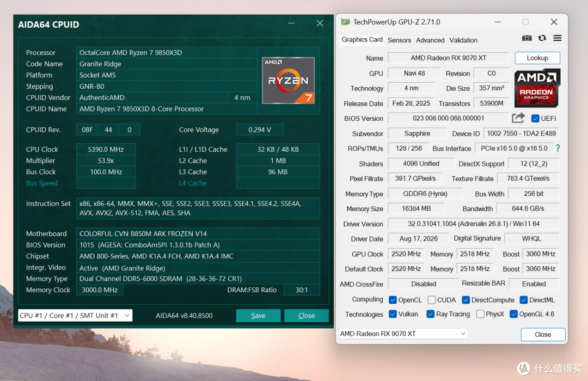
Task: Switch to the Advanced tab
Action: [430, 40]
